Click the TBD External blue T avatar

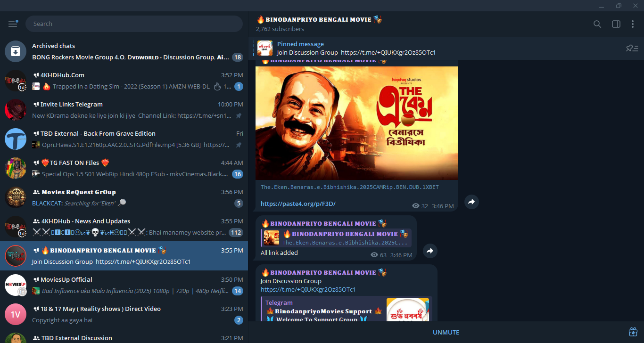[x=15, y=139]
